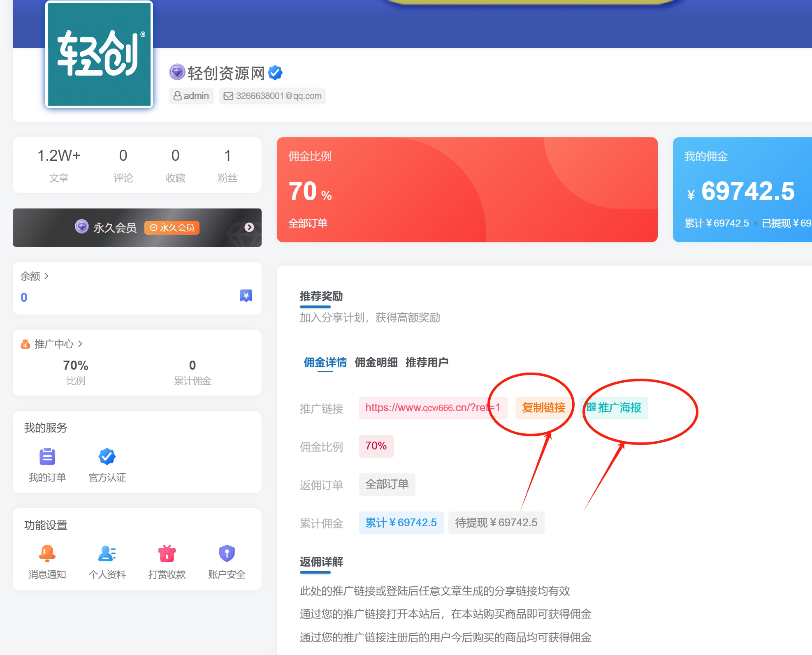Click the 复制链接 button

(x=543, y=408)
